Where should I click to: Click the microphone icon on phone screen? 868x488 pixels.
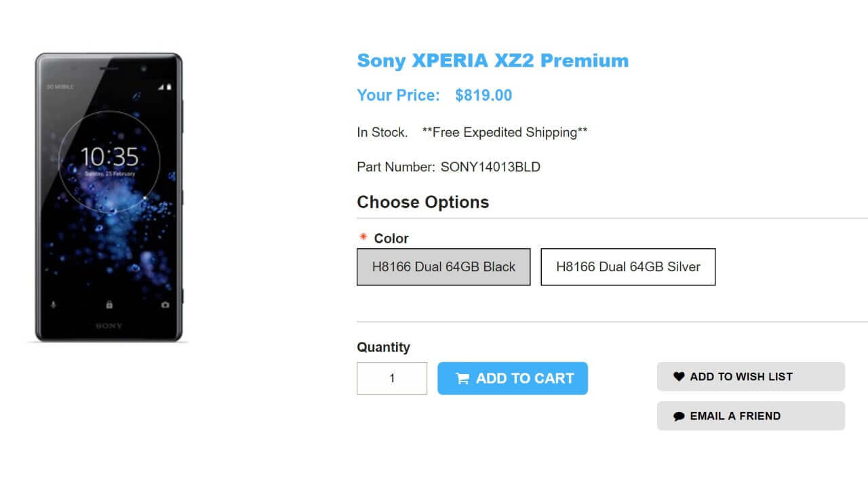[x=54, y=305]
